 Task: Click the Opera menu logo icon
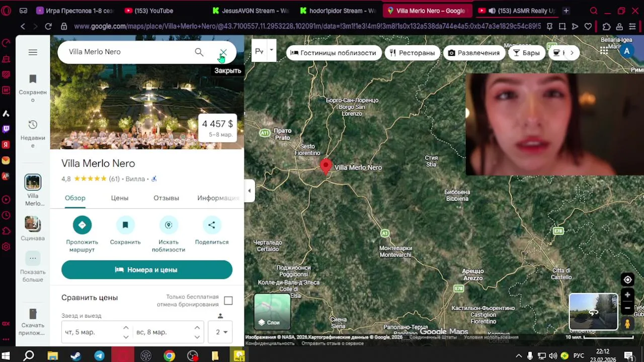coord(6,11)
